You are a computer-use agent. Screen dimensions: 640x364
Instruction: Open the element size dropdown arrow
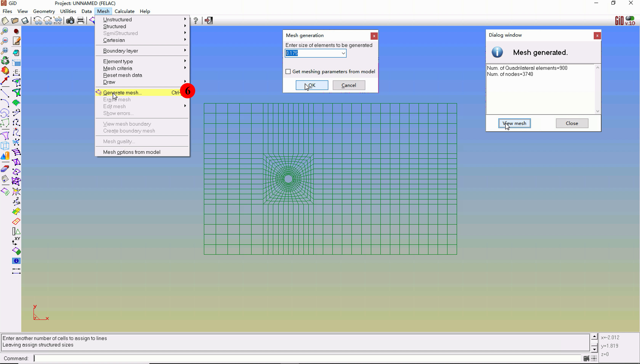tap(343, 53)
